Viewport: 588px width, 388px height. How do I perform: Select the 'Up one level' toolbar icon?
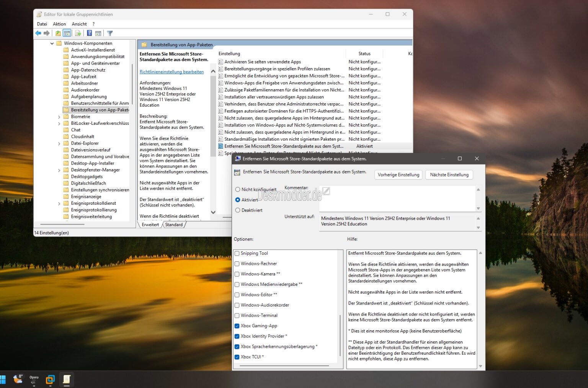(58, 33)
